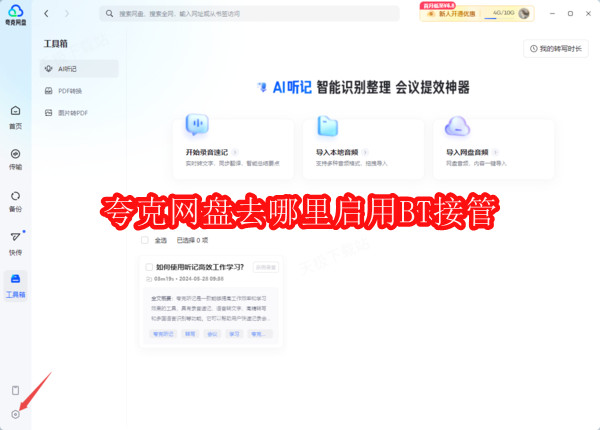Select the 工具箱 toolbox sidebar item

(15, 286)
